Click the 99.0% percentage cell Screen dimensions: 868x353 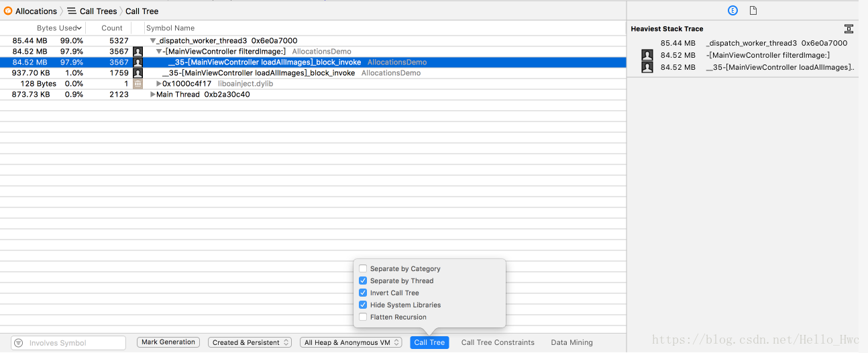(72, 41)
